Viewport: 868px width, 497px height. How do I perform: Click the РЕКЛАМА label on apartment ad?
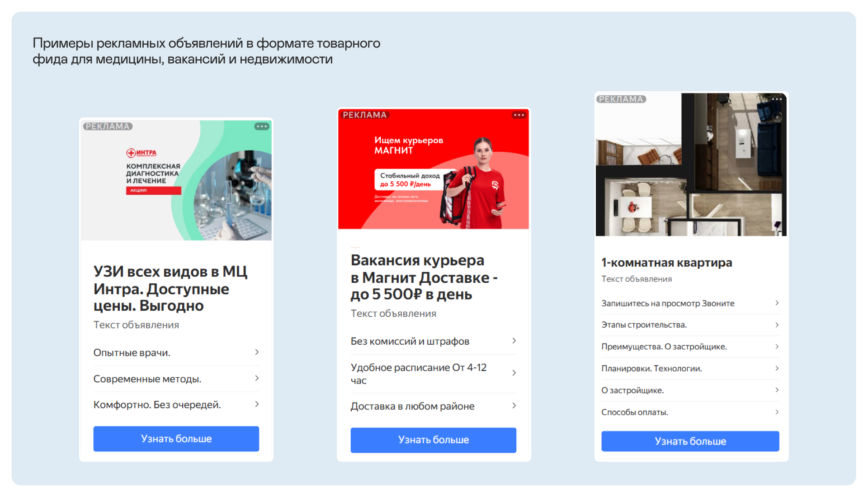pos(621,99)
